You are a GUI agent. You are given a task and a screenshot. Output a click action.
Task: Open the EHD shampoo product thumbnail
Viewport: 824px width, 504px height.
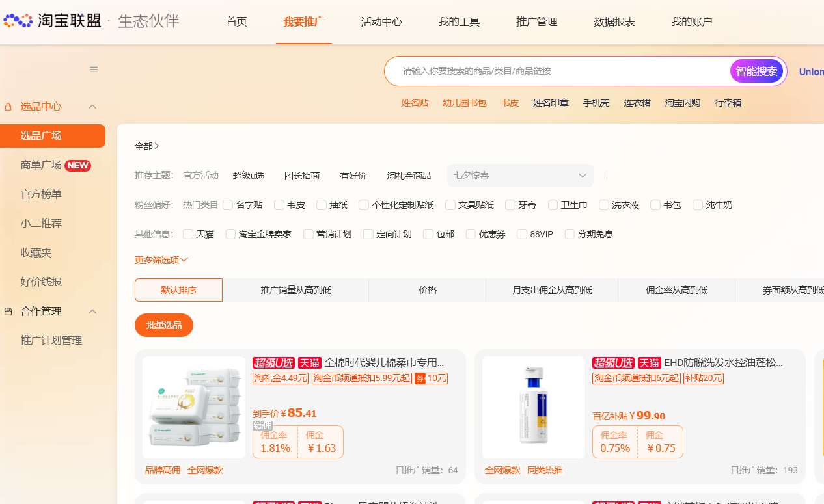click(x=534, y=408)
